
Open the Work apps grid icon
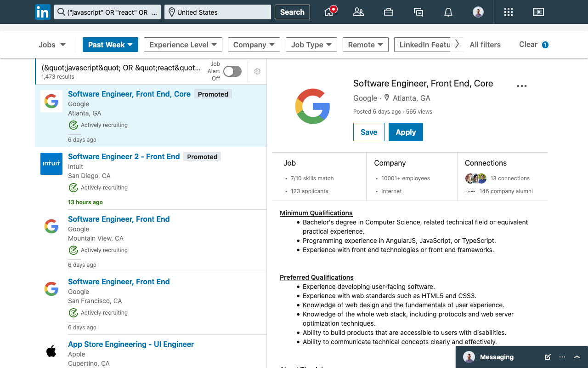[x=508, y=12]
